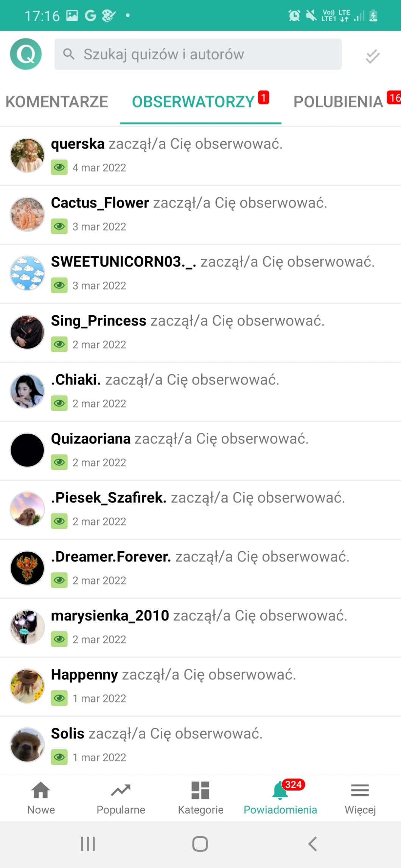Image resolution: width=401 pixels, height=868 pixels.
Task: Tap green eye icon under Quizaoriana
Action: (x=59, y=462)
